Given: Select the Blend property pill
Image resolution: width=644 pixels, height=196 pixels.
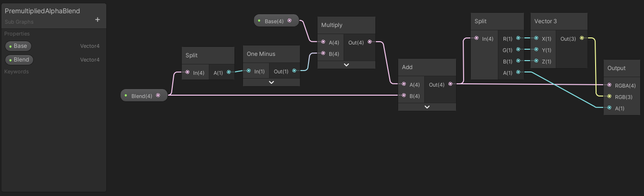Looking at the screenshot, I should tap(19, 60).
